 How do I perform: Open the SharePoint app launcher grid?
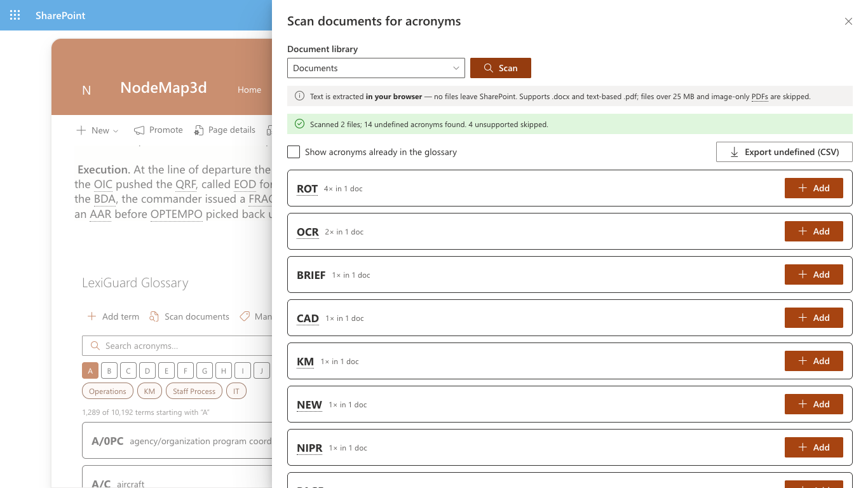15,15
